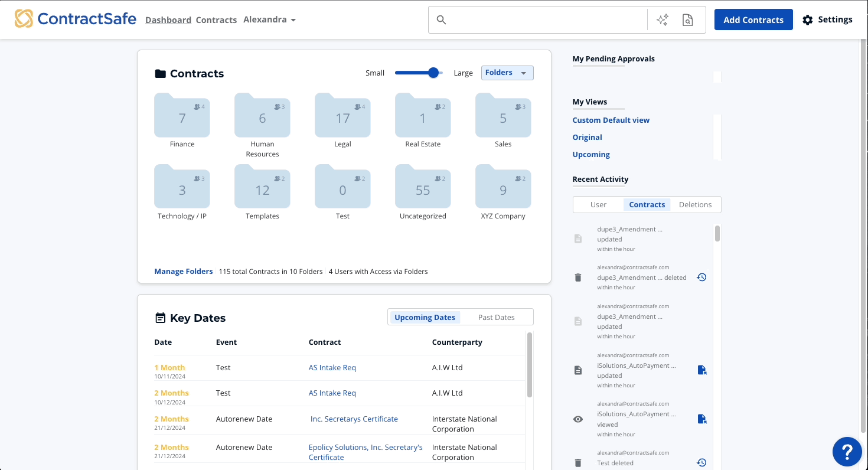This screenshot has width=868, height=470.
Task: Click the ContractSafe logo
Action: click(x=76, y=19)
